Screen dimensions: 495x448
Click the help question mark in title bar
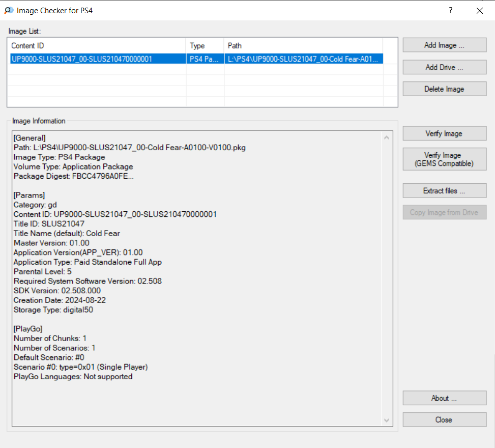(x=451, y=10)
